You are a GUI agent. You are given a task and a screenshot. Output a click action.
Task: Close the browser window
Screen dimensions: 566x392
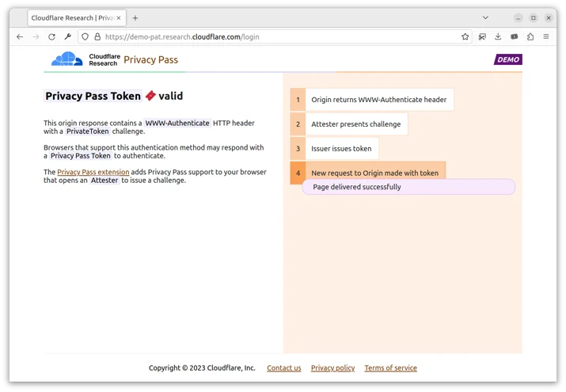pos(549,18)
